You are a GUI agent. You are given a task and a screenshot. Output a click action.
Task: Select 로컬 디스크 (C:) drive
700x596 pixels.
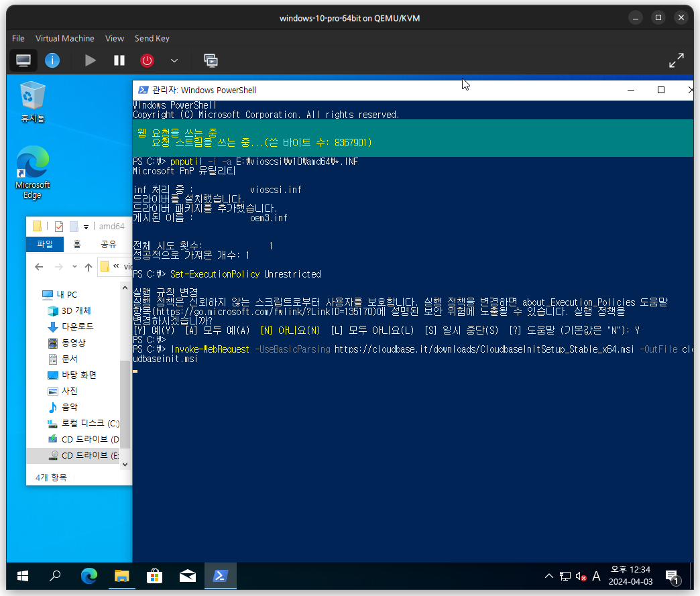pyautogui.click(x=83, y=423)
